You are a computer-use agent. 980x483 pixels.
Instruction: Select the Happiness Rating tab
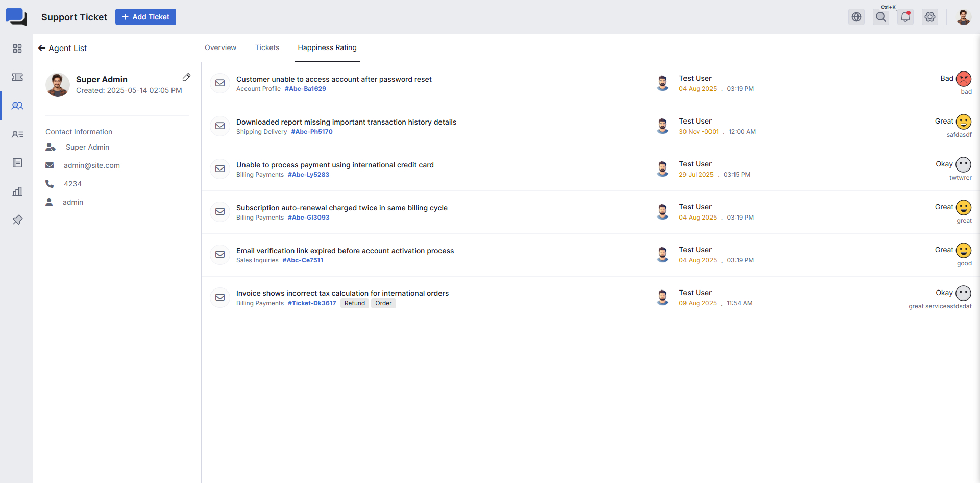327,47
